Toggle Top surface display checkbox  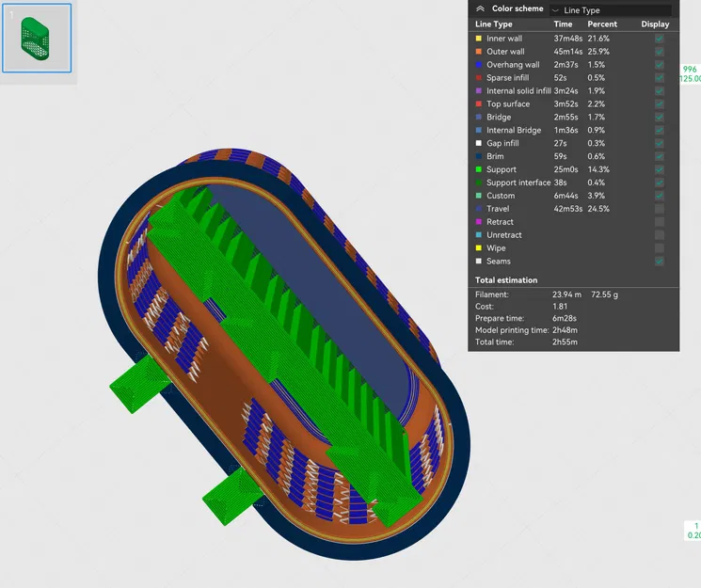click(659, 103)
